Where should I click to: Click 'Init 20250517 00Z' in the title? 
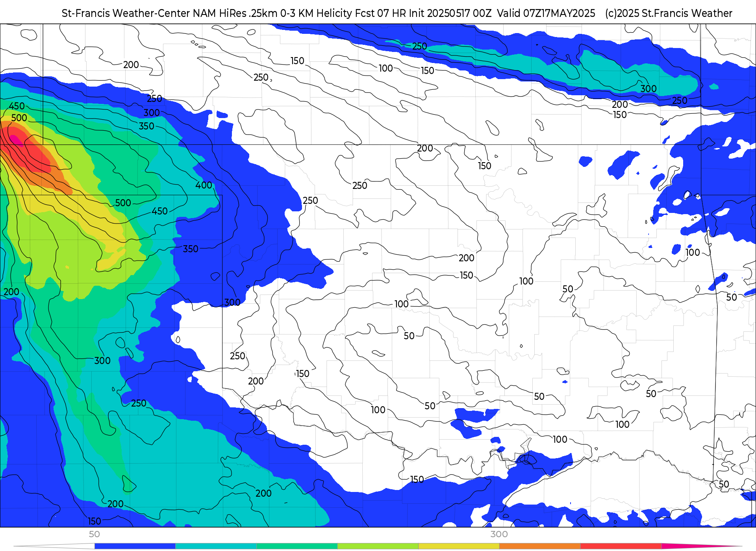click(x=450, y=13)
